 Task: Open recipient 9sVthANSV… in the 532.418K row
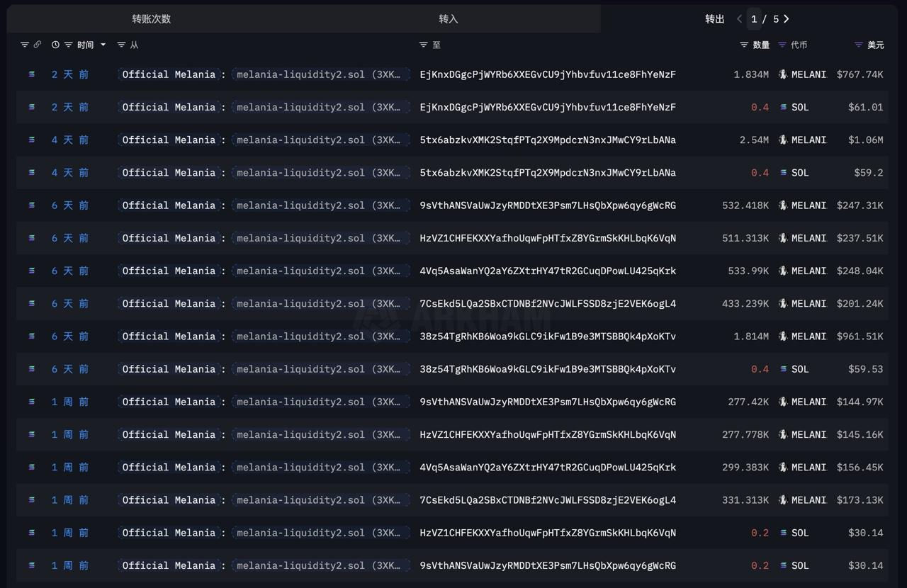548,205
